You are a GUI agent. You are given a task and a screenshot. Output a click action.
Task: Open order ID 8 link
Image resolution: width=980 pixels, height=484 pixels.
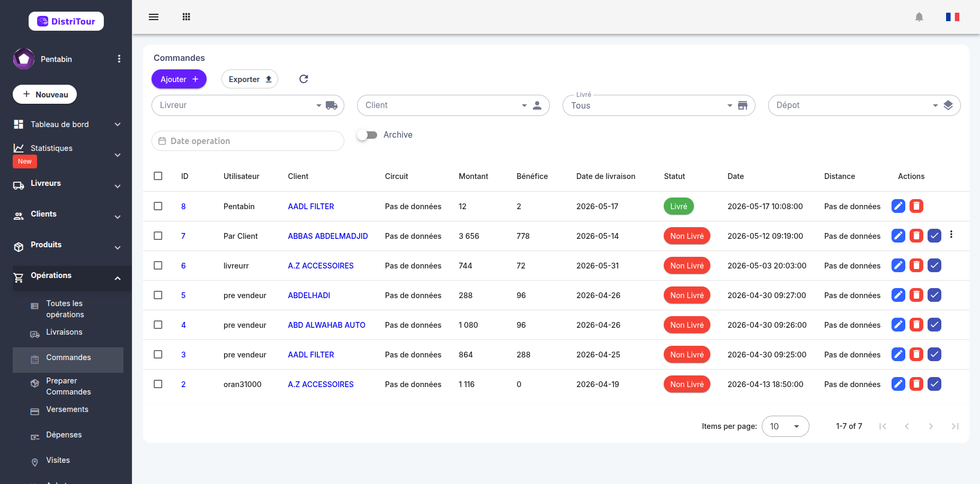point(183,207)
